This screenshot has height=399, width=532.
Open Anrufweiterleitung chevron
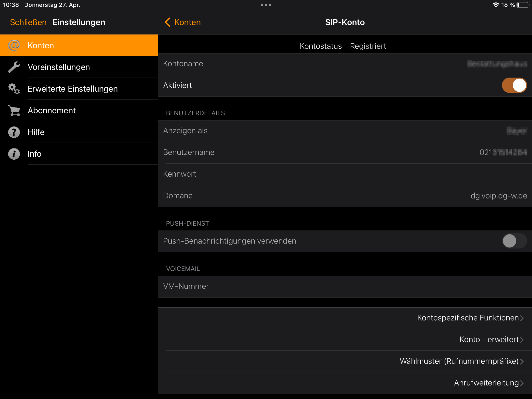click(522, 383)
